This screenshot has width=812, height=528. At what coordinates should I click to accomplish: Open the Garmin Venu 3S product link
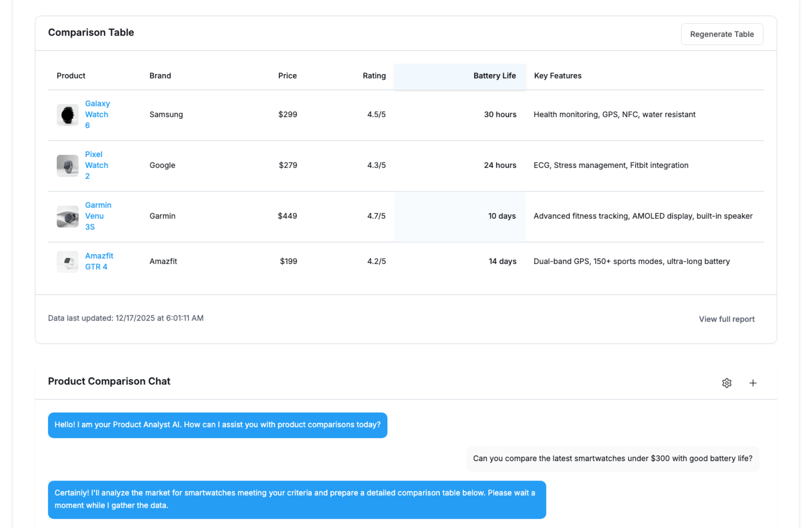click(x=98, y=216)
